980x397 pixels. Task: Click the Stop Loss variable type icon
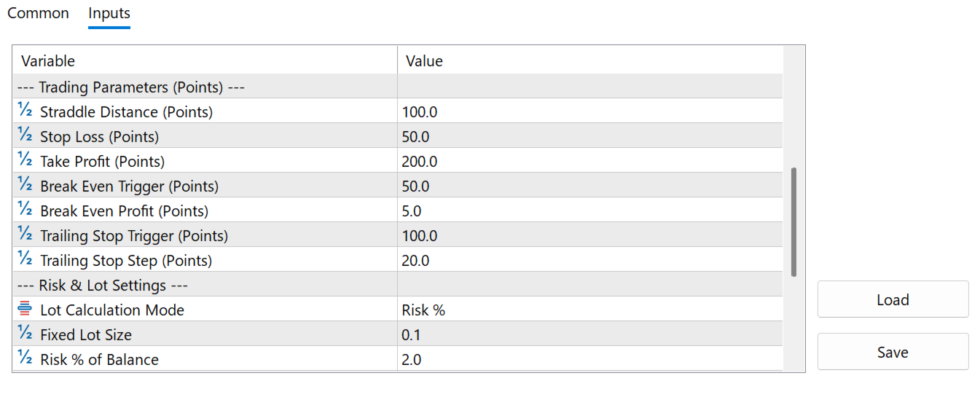point(25,136)
